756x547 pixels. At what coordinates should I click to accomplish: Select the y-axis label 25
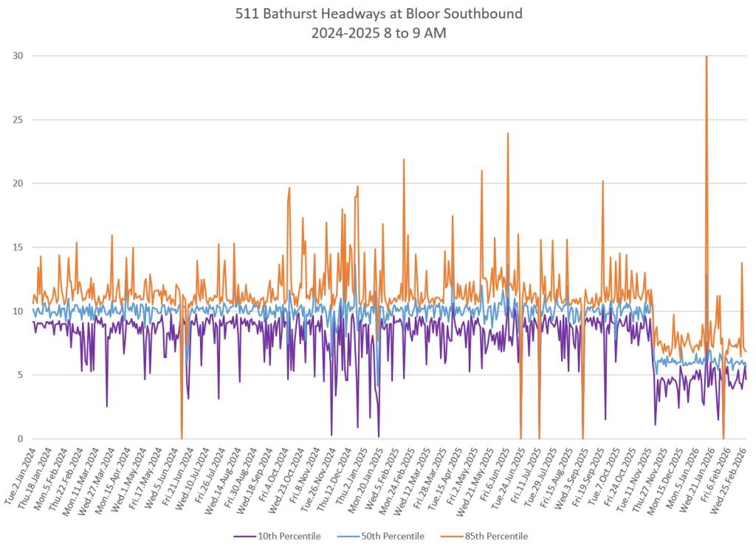[16, 120]
